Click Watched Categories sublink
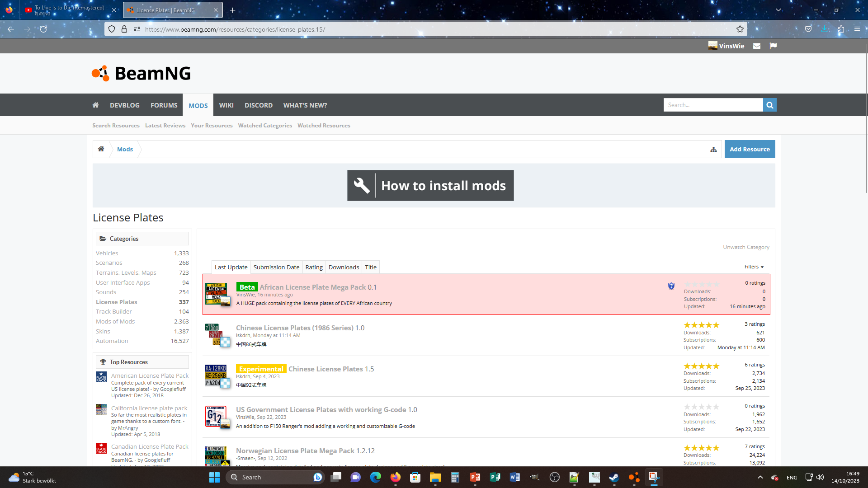This screenshot has width=868, height=488. click(265, 126)
